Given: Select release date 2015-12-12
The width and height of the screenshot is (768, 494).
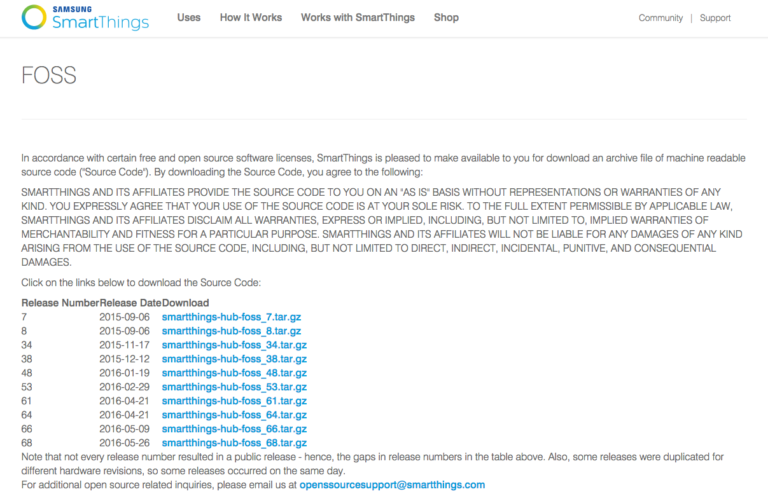Looking at the screenshot, I should click(x=124, y=359).
